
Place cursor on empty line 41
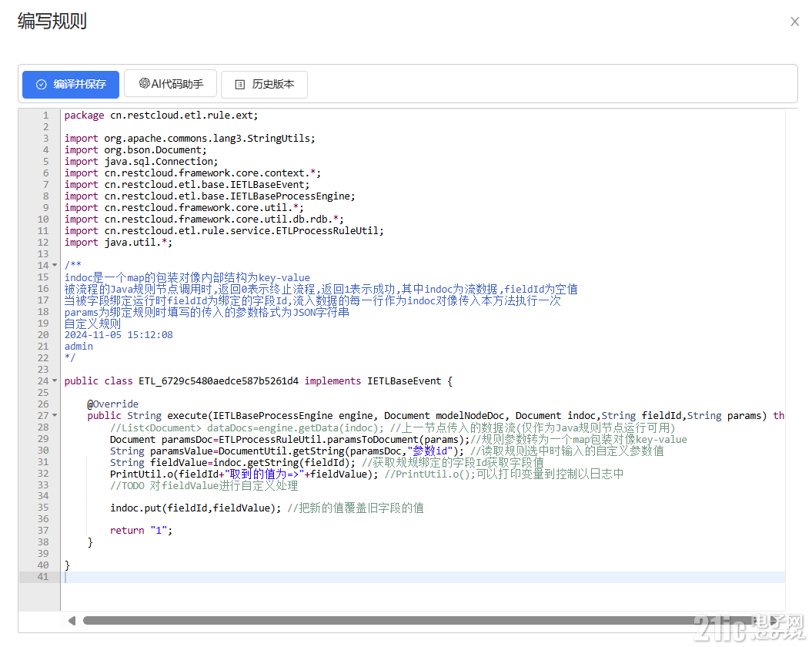[423, 577]
